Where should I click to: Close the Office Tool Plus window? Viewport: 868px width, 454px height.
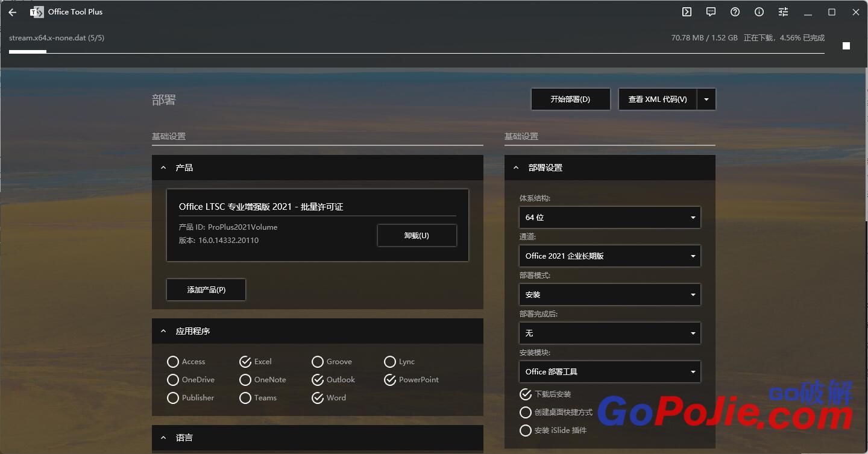(856, 12)
